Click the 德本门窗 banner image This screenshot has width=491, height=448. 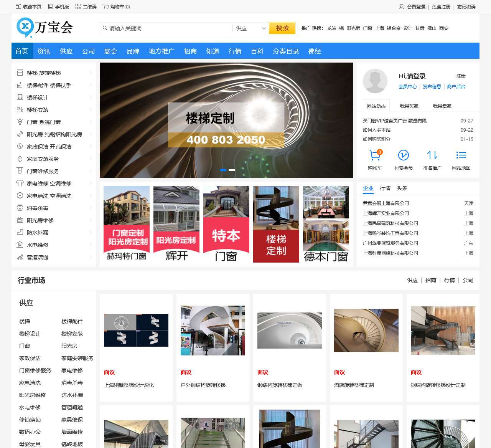point(326,224)
